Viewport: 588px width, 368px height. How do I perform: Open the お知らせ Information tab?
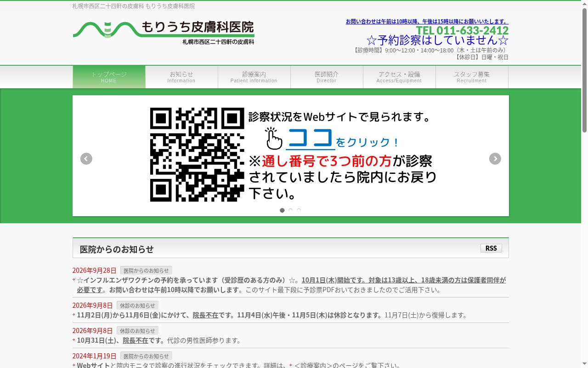point(181,77)
